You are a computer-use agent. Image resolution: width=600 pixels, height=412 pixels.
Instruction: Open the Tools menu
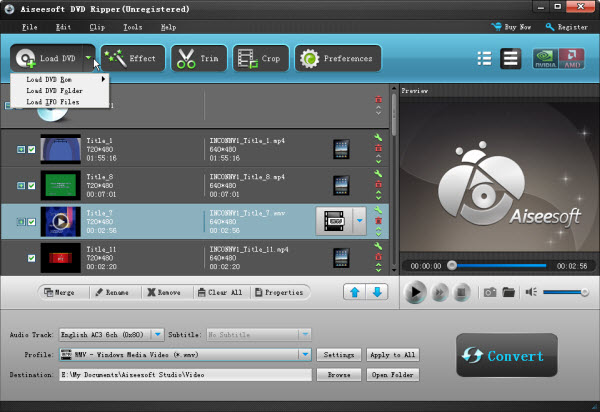point(132,28)
